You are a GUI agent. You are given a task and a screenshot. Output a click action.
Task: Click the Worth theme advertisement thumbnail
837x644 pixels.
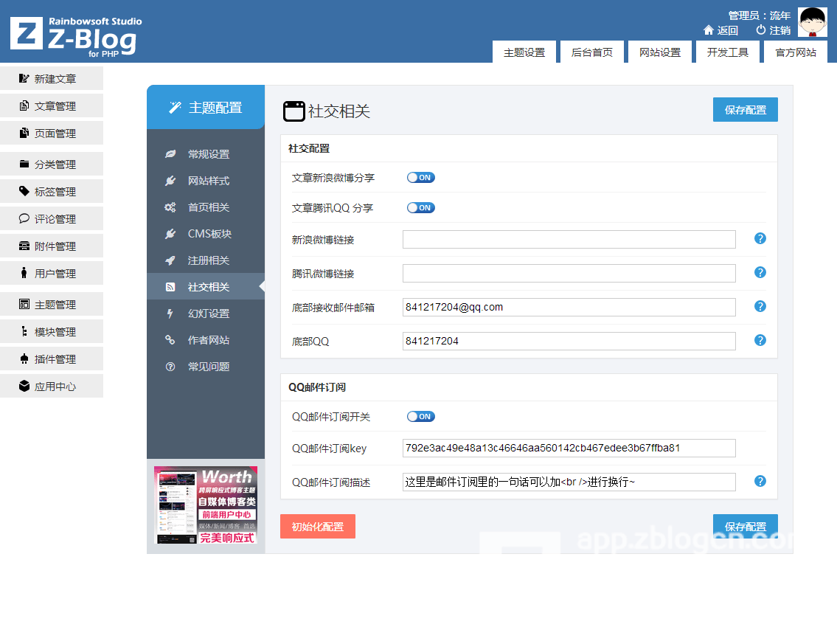coord(206,505)
